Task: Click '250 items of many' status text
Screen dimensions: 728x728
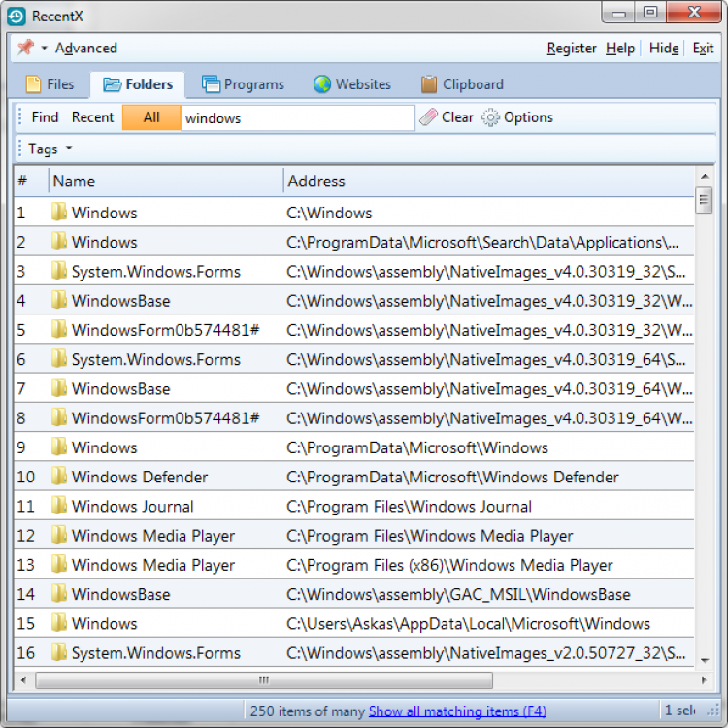Action: (308, 711)
